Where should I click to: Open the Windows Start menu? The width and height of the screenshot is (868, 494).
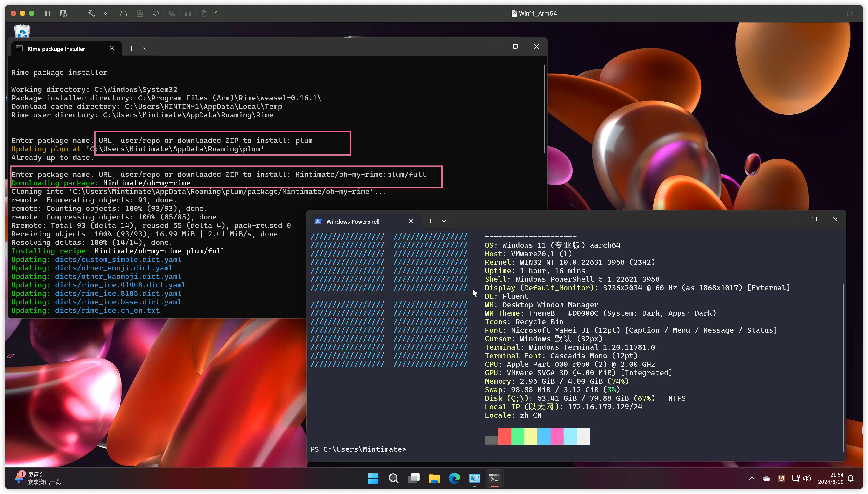tap(373, 478)
